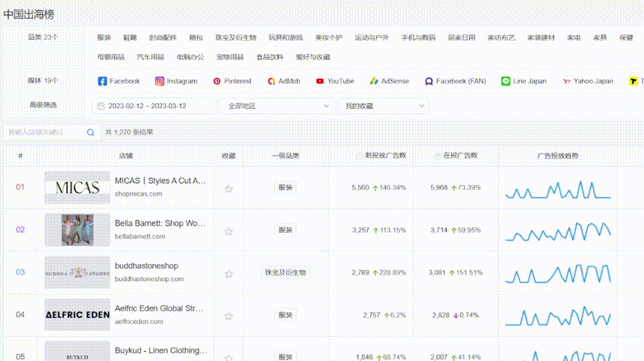Screen dimensions: 644x361
Task: Click the 5,560 new ads value
Action: (x=360, y=187)
